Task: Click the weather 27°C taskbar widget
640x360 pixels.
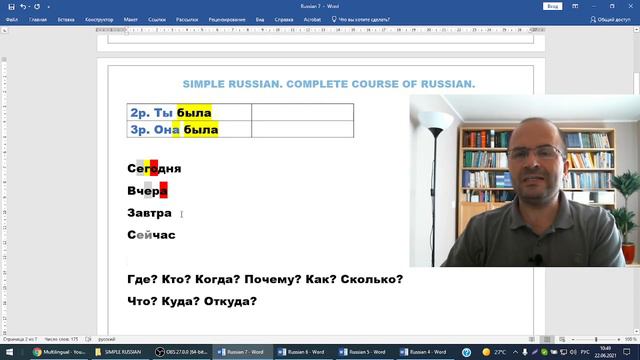Action: (494, 352)
